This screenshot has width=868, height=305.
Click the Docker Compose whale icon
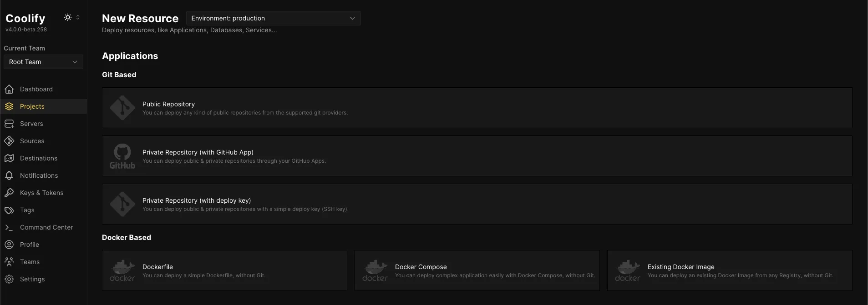coord(375,270)
